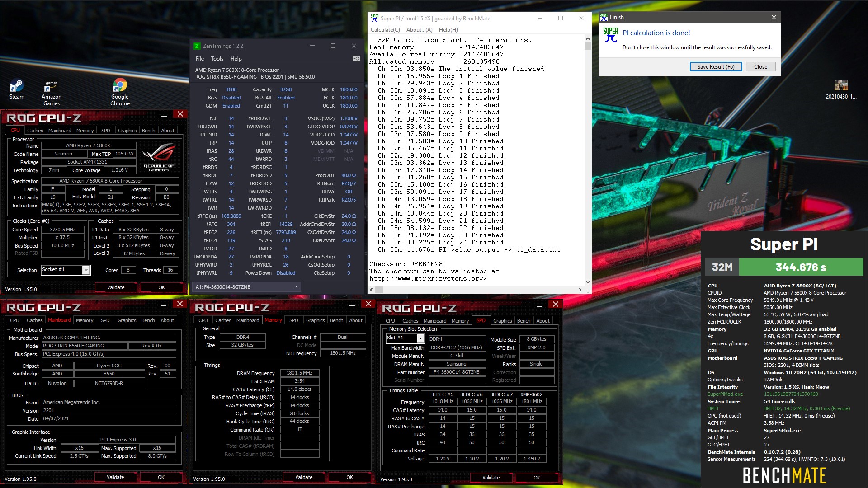
Task: Click the Super PI logo in Finish dialog
Action: [610, 34]
